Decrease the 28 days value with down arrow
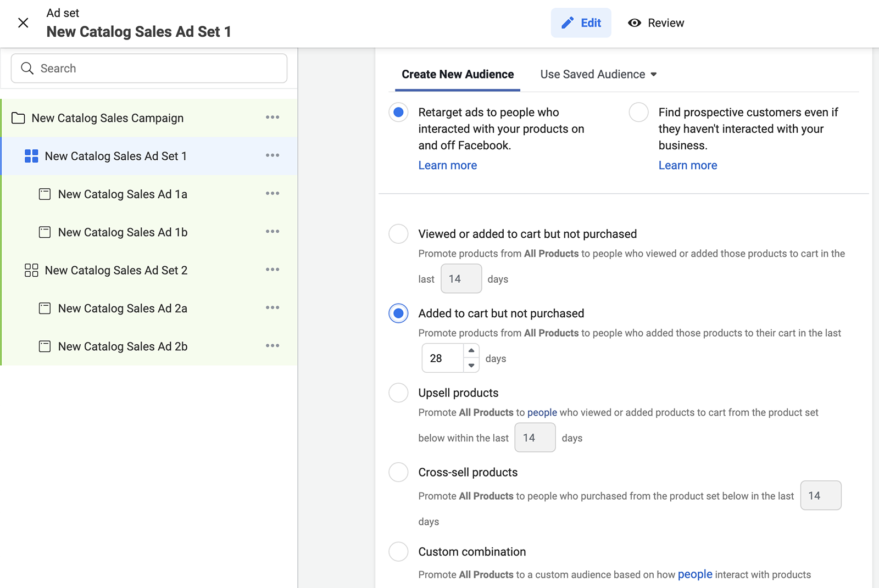This screenshot has width=879, height=588. coord(471,365)
